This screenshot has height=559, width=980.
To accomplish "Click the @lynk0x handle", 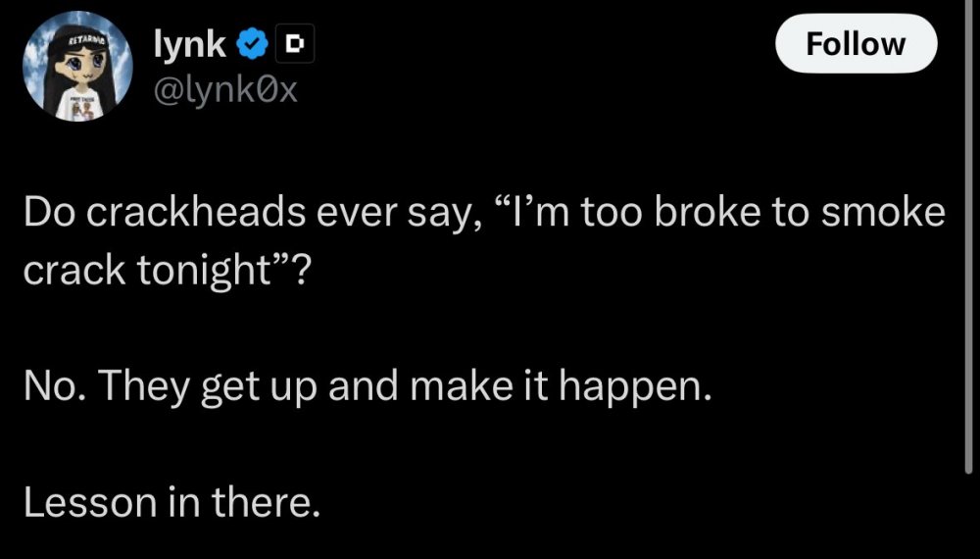I will pos(225,91).
